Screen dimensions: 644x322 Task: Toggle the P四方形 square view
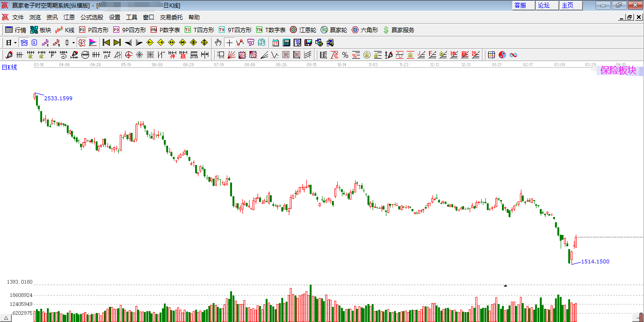(94, 30)
